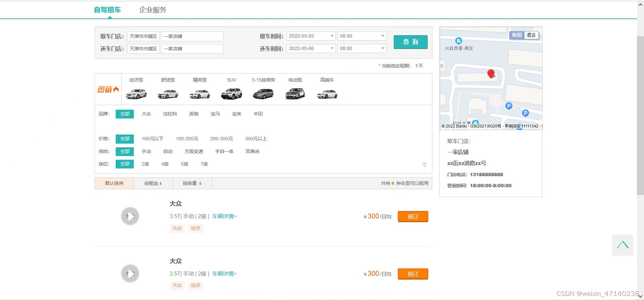Filter price 100元以下
This screenshot has height=300, width=644.
coord(153,139)
